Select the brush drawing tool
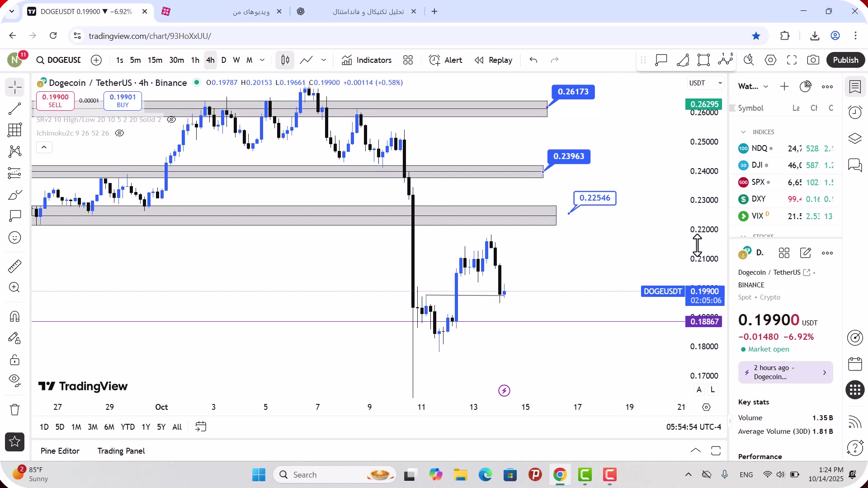Screen dimensions: 868x488 [x=14, y=195]
